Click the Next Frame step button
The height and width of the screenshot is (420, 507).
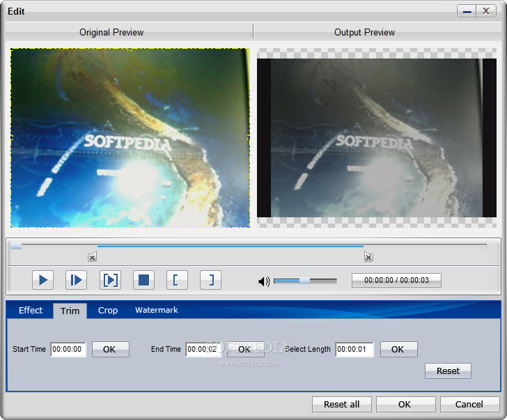[x=77, y=280]
